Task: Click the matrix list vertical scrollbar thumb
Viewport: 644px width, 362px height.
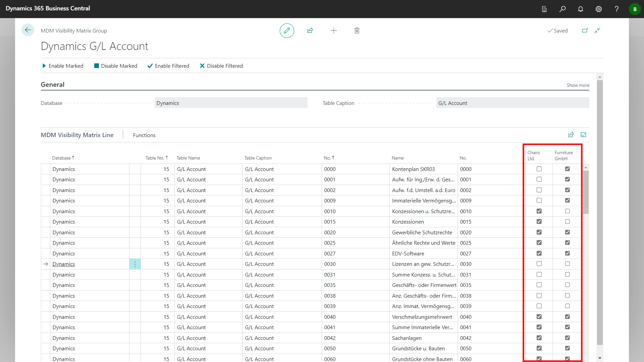Action: 586,192
